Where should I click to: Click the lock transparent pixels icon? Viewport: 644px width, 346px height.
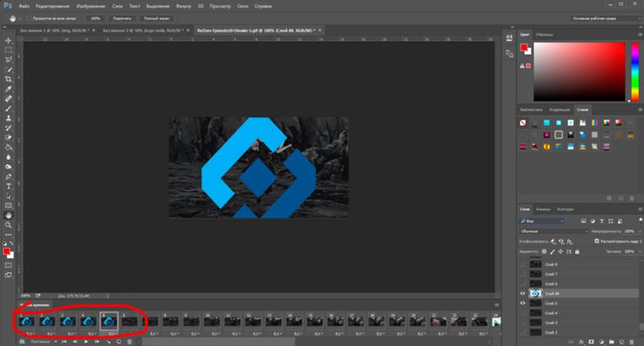[544, 252]
